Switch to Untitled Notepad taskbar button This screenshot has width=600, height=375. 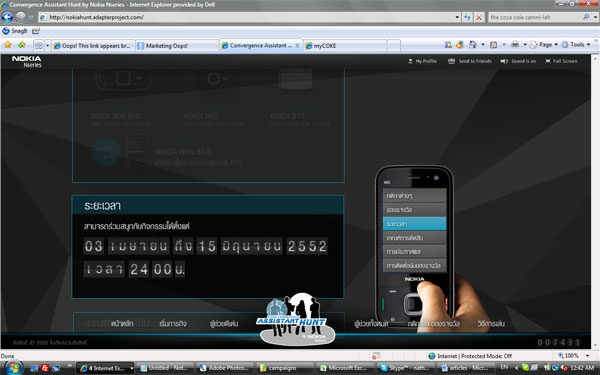point(166,368)
